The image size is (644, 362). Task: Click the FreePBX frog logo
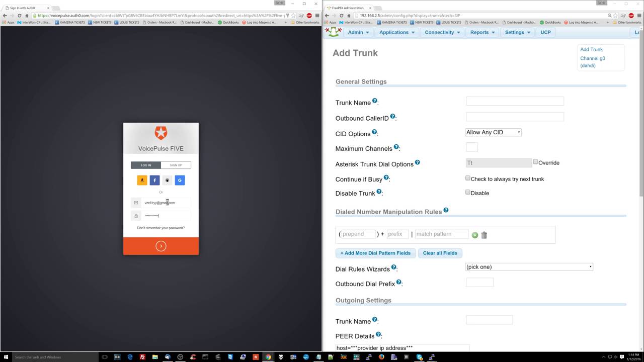coord(332,32)
